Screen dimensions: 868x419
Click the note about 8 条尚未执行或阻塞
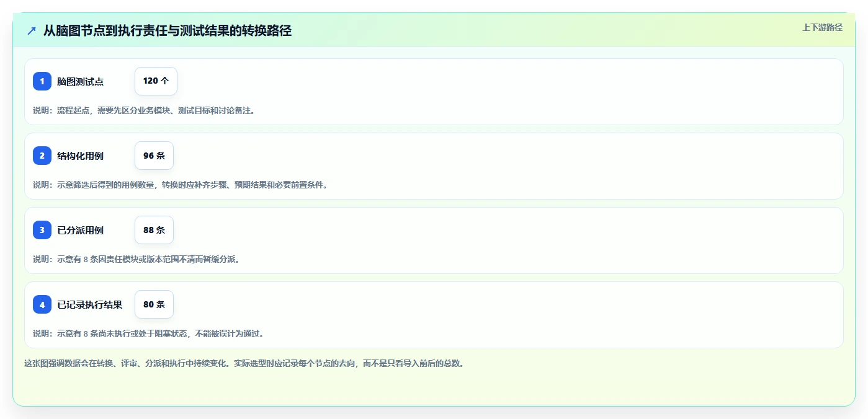pyautogui.click(x=149, y=333)
